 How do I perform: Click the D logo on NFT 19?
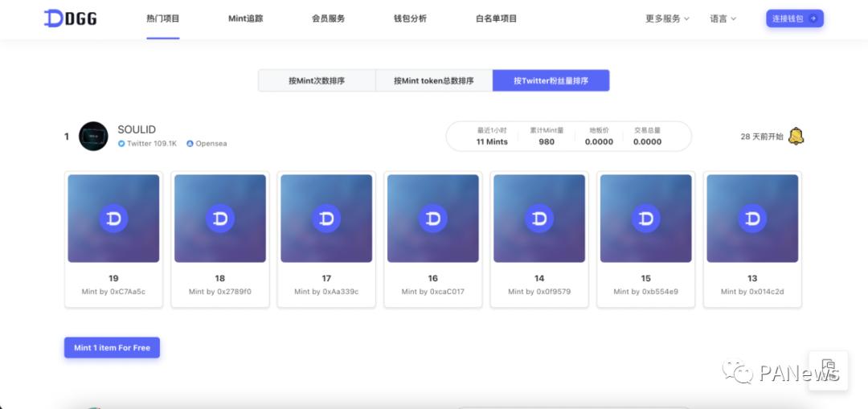[x=113, y=219]
